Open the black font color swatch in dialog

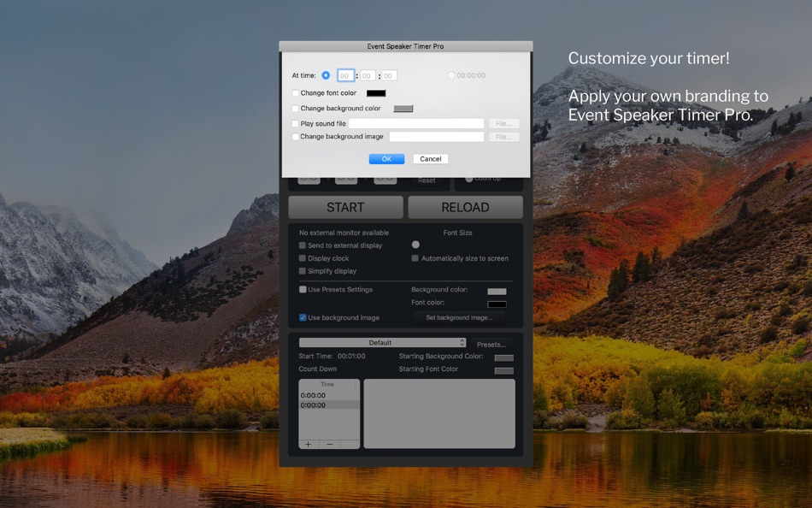click(376, 93)
